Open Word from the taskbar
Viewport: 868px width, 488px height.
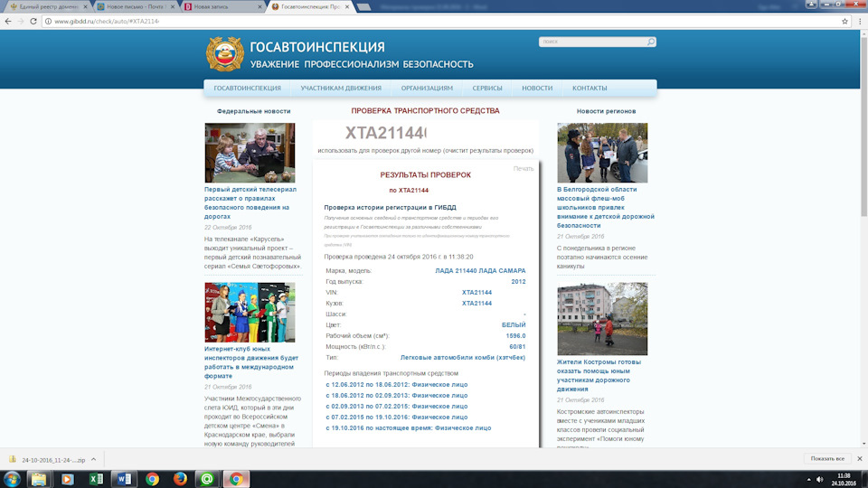pos(124,479)
